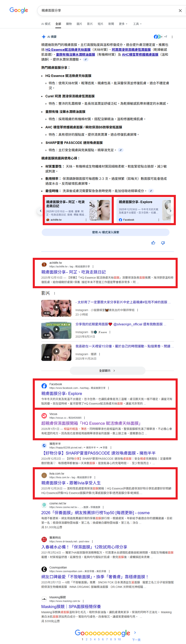
Task: Click 使用 AI 模式深入探索 button
Action: click(x=105, y=232)
